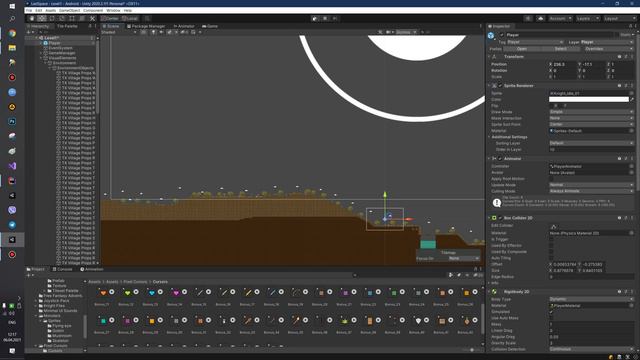Viewport: 640px width, 360px height.
Task: Expand the Info foldout
Action: 489,283
